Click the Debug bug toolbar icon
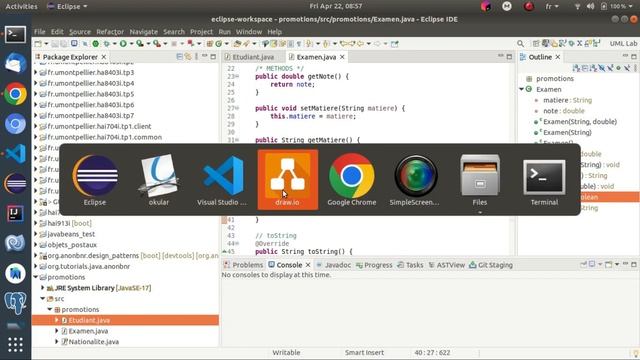640x360 pixels. point(107,44)
